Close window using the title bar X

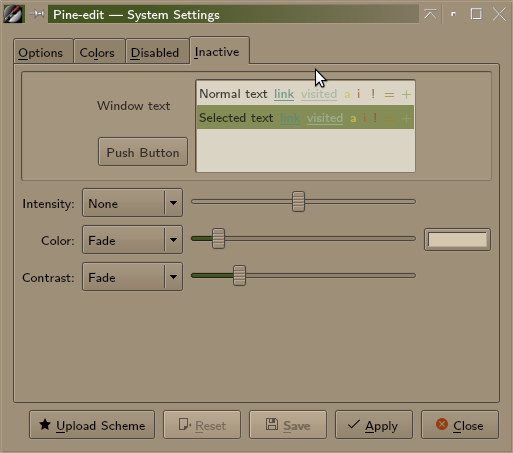pos(499,14)
